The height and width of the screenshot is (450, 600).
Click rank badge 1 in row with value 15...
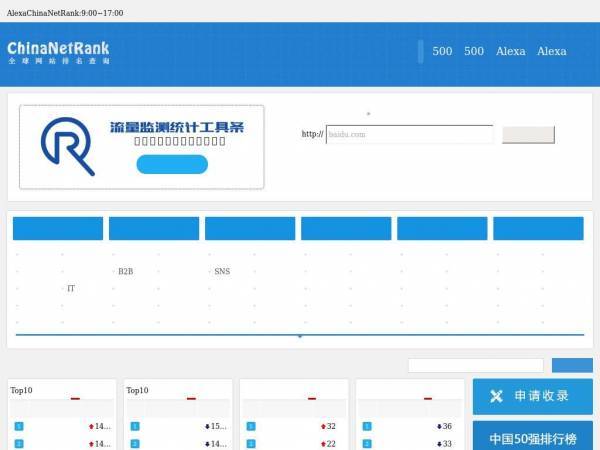(135, 426)
